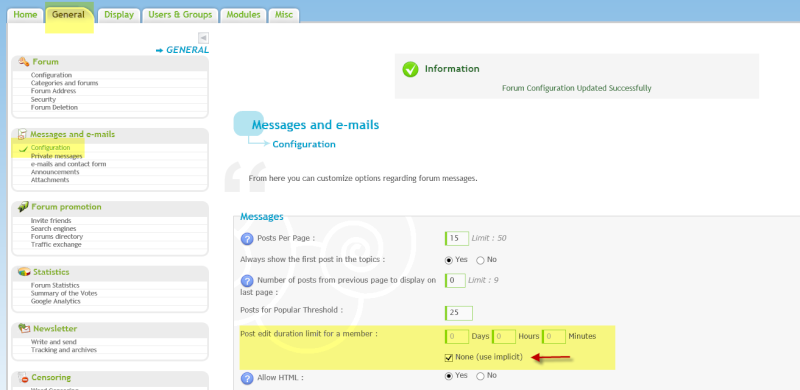Open Search engines link
The height and width of the screenshot is (390, 800).
pos(53,229)
